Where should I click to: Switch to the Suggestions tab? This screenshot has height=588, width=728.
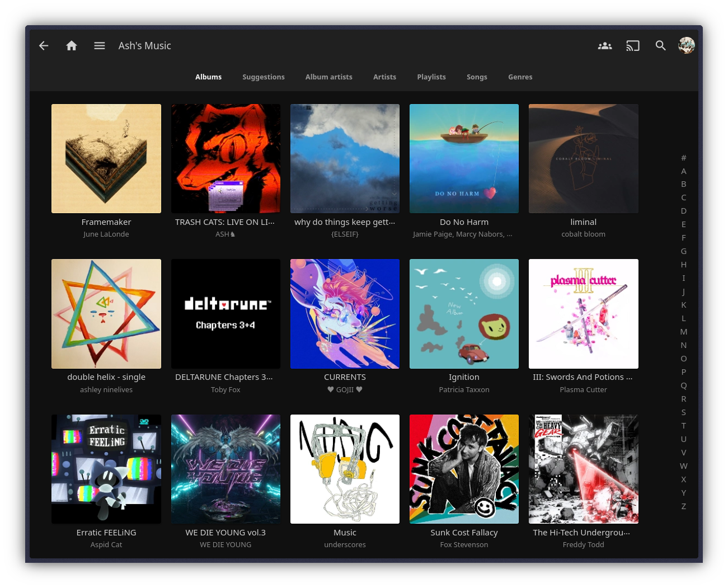263,77
